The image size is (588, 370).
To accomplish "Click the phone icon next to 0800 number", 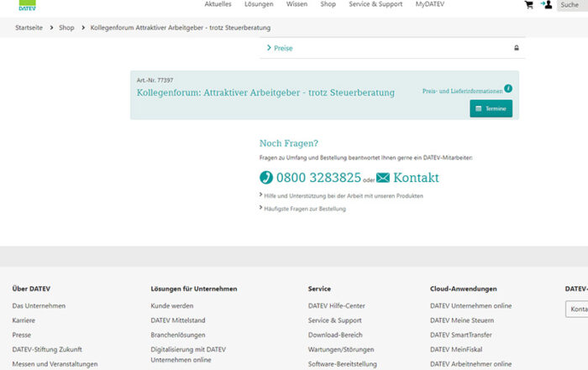I will 266,177.
